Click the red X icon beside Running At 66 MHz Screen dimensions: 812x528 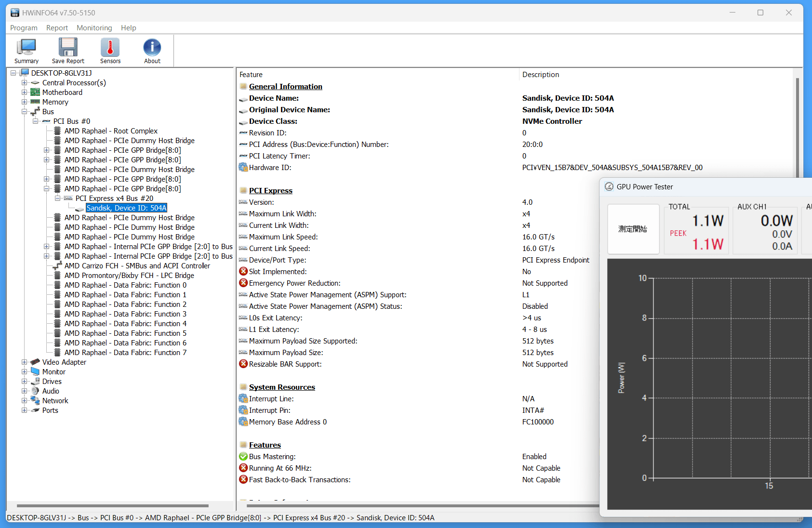coord(243,468)
